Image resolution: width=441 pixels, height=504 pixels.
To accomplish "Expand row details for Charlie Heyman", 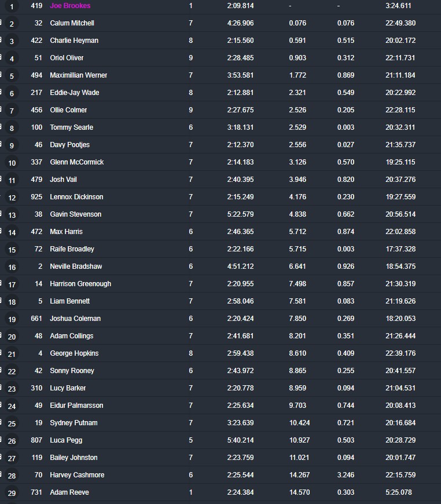I will coord(1,40).
